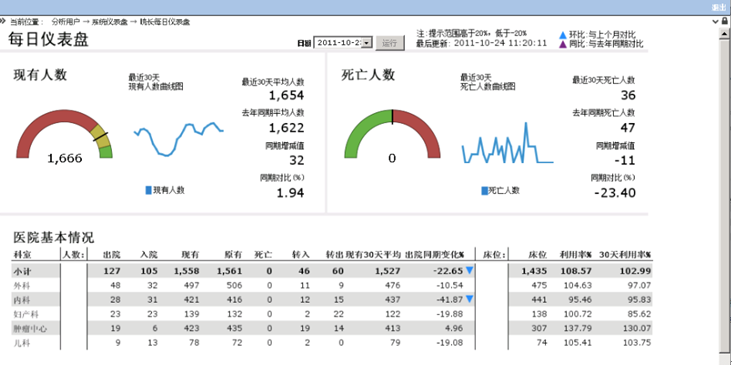Click the 运行 run button
Viewport: 732px width, 365px height.
[x=390, y=43]
